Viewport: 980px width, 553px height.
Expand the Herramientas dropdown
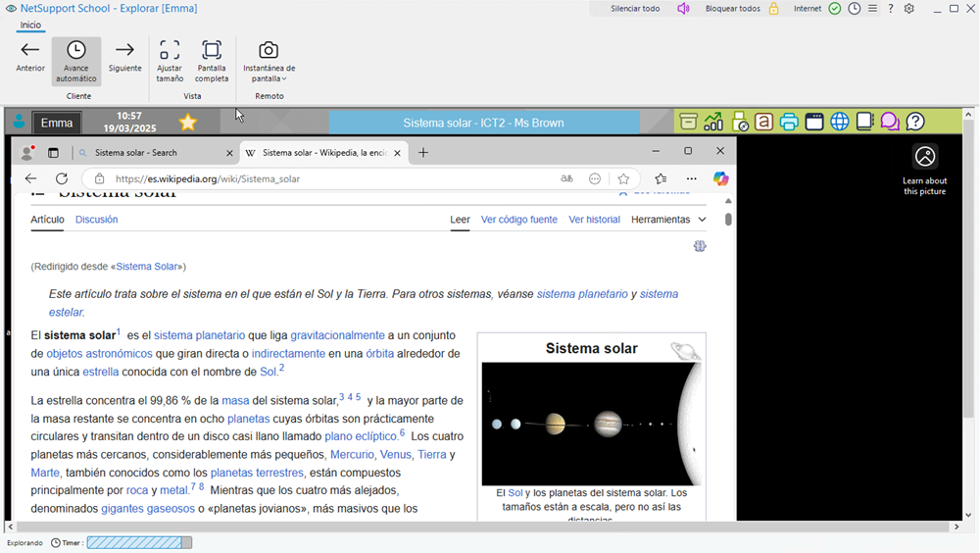click(668, 220)
